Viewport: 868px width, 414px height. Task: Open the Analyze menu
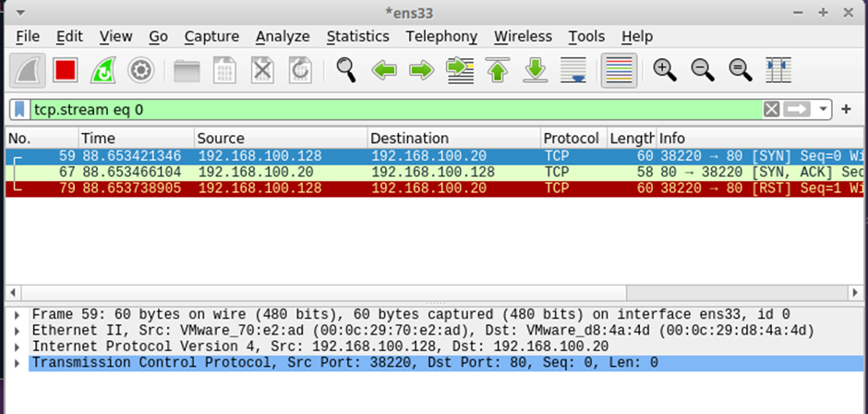point(283,37)
